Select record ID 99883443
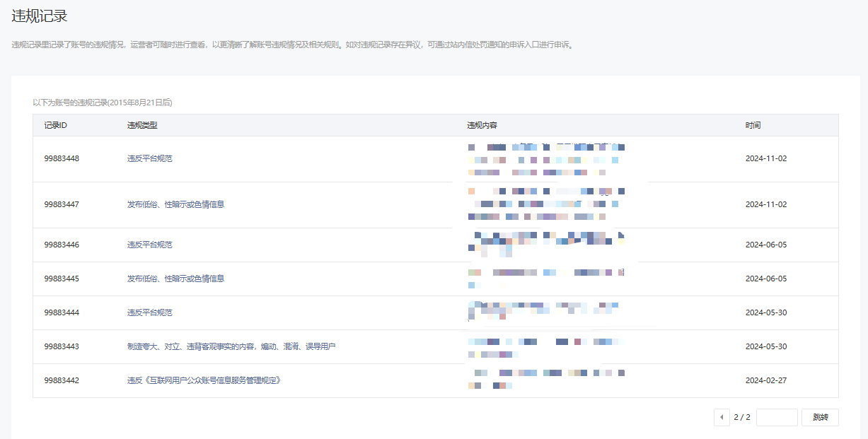The width and height of the screenshot is (868, 439). [x=62, y=346]
